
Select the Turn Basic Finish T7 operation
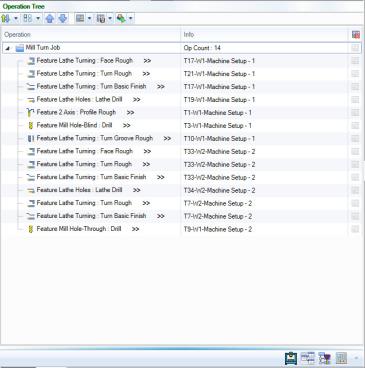tap(91, 216)
